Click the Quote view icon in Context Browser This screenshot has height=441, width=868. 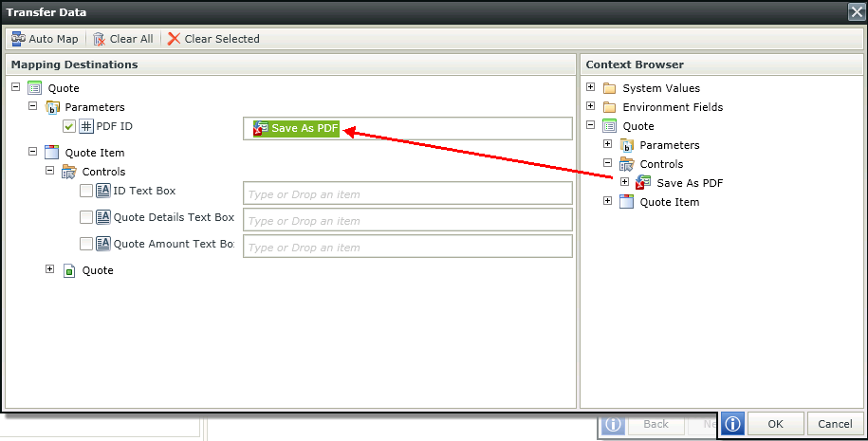pyautogui.click(x=609, y=126)
